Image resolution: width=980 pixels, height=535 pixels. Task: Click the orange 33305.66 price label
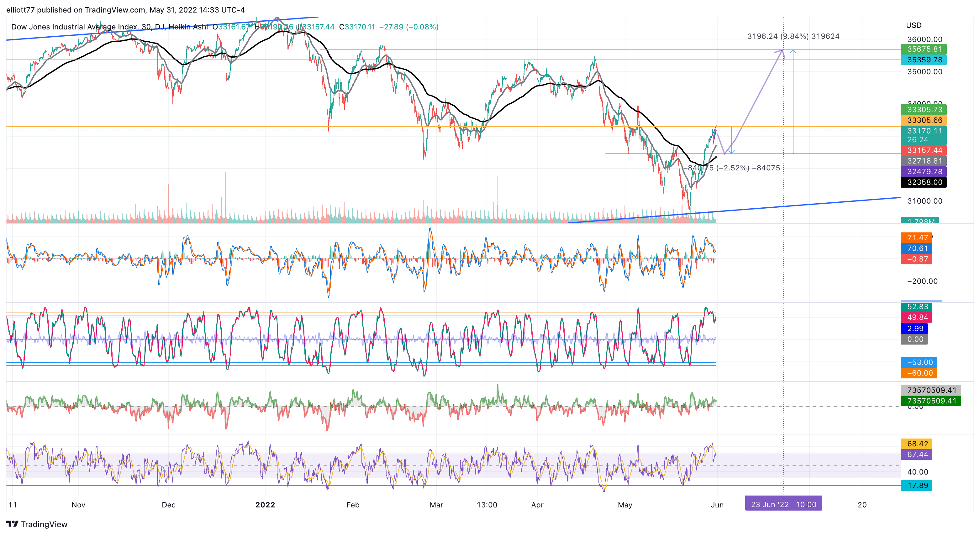[x=924, y=120]
